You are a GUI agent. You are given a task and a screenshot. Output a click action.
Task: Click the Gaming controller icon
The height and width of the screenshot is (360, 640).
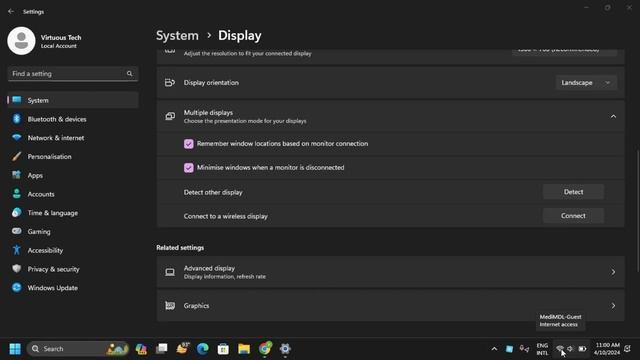[16, 231]
